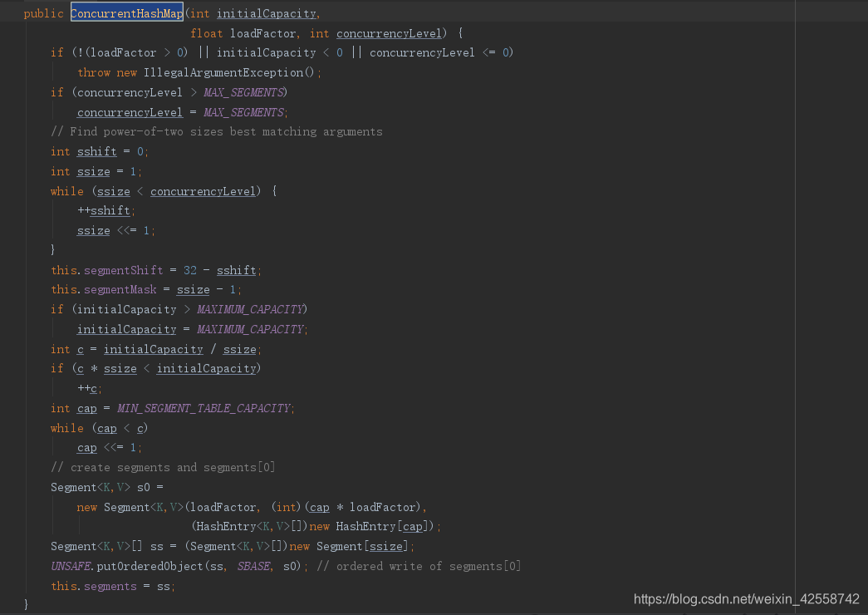Click the number 32 in the segmentShift line

tap(190, 270)
